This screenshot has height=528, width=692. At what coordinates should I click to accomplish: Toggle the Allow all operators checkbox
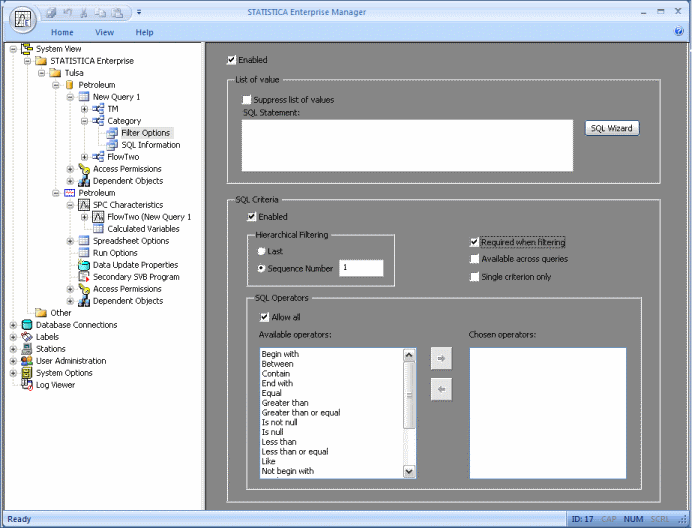click(x=264, y=317)
